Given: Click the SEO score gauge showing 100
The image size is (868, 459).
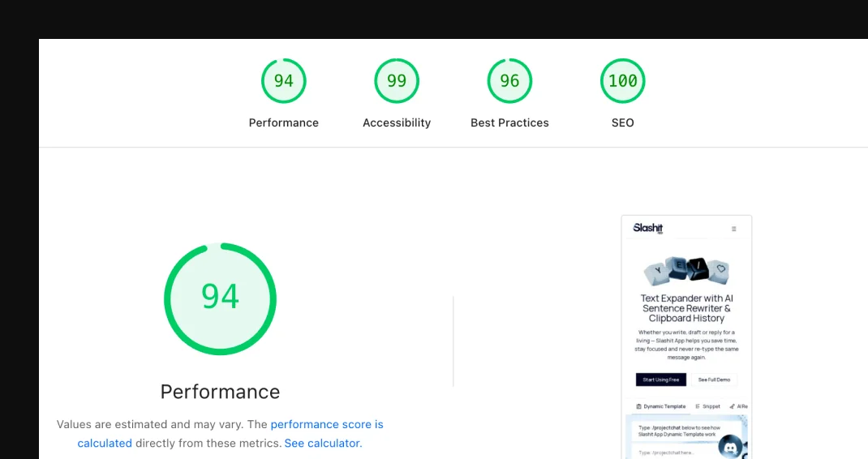Looking at the screenshot, I should [622, 81].
